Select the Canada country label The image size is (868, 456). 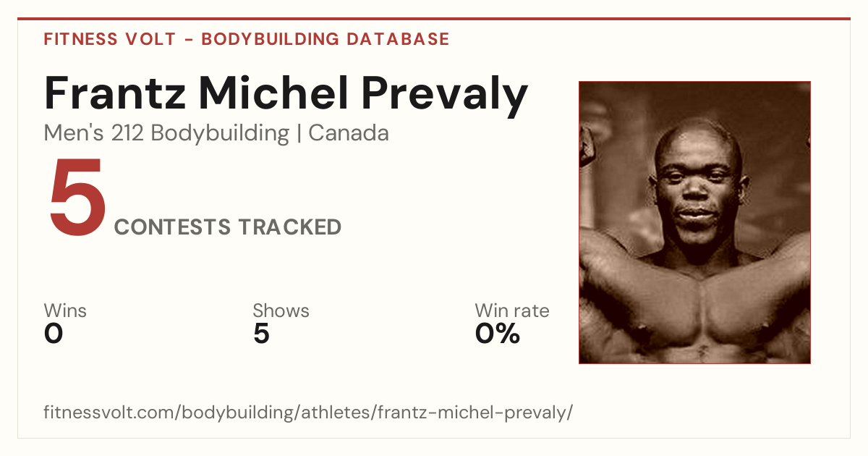click(x=349, y=133)
